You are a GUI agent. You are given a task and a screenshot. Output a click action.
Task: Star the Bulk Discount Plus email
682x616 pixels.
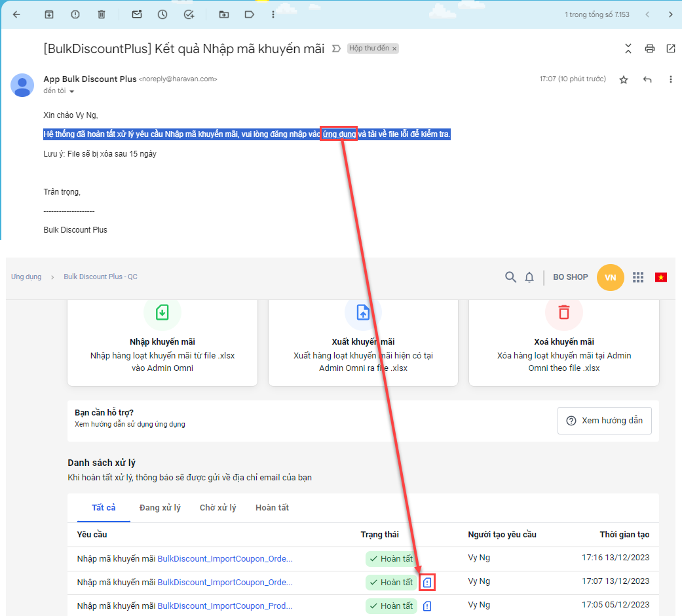tap(623, 79)
